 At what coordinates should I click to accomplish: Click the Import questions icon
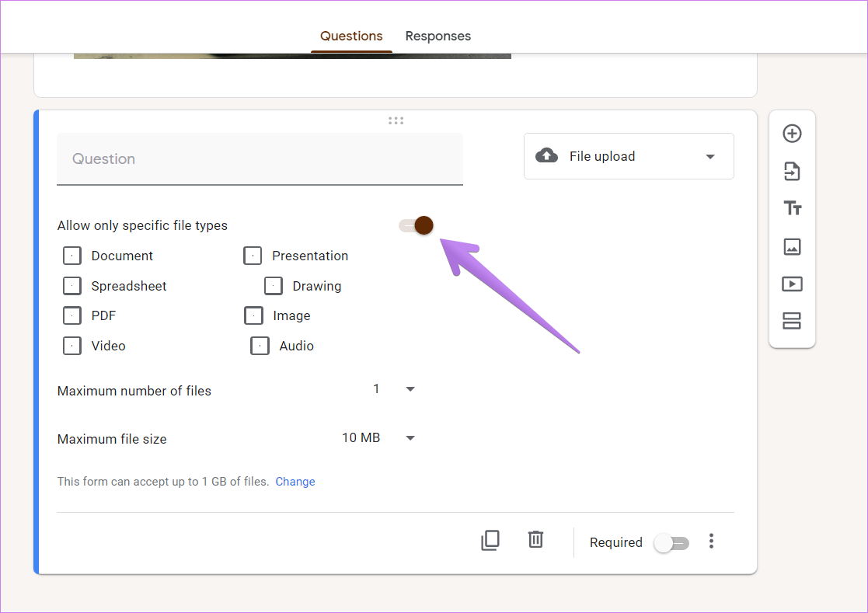[x=792, y=171]
